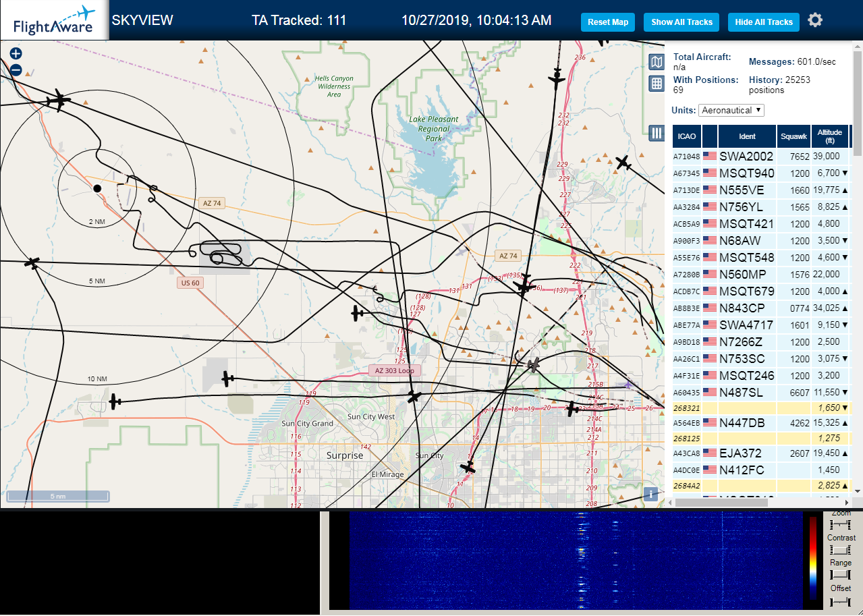Adjust the waterfall Zoom slider
The height and width of the screenshot is (616, 863).
click(841, 525)
